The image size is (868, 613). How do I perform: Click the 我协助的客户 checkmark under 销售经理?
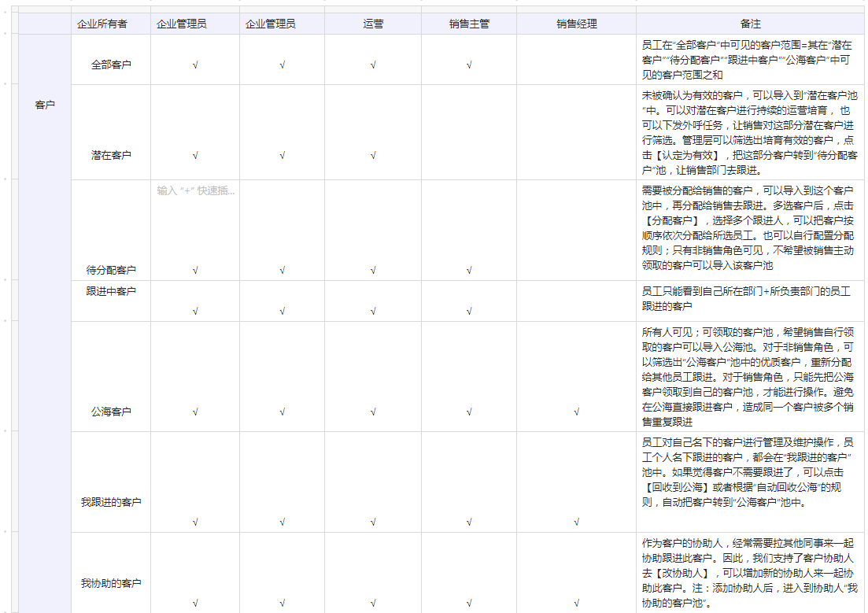[576, 603]
